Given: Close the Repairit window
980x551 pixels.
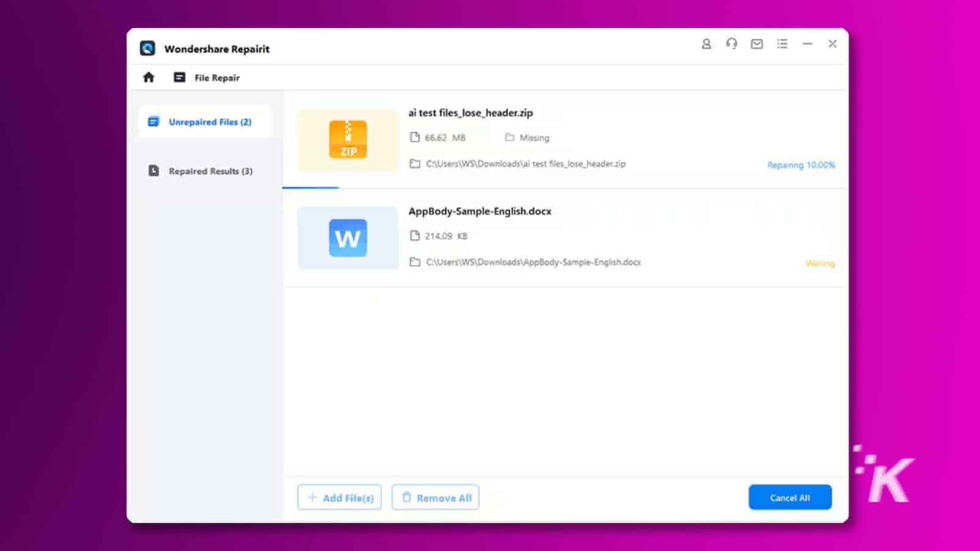Looking at the screenshot, I should click(x=832, y=43).
